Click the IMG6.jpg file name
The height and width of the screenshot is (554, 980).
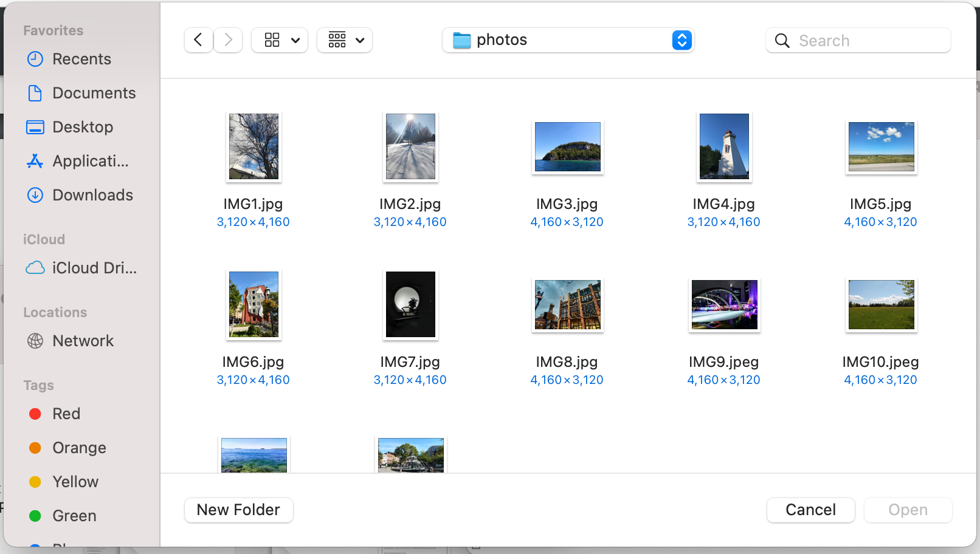tap(253, 362)
